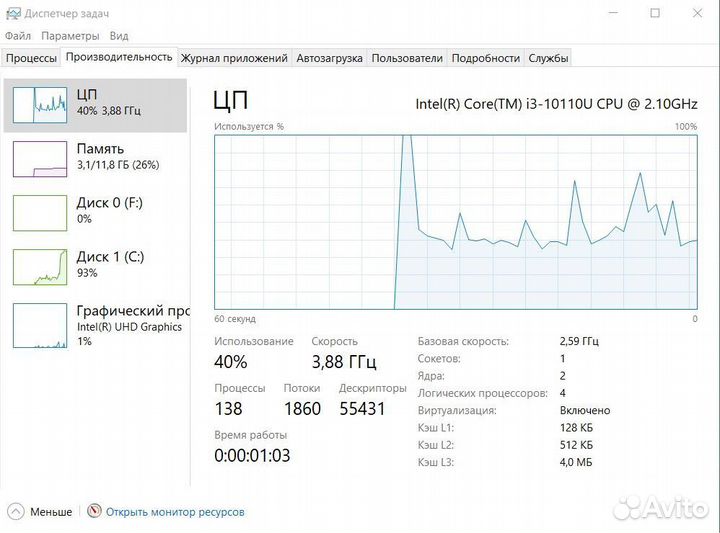Switch to the Процессы tab
The image size is (720, 533).
point(31,58)
